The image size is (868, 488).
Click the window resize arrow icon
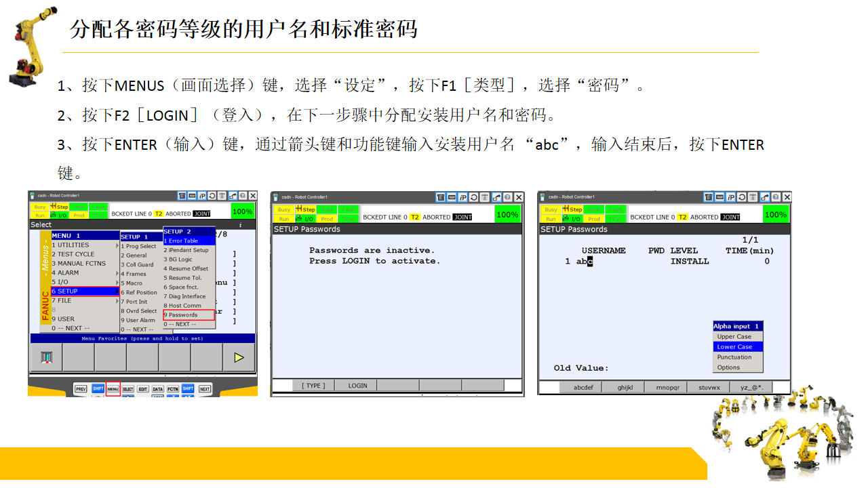pyautogui.click(x=232, y=196)
